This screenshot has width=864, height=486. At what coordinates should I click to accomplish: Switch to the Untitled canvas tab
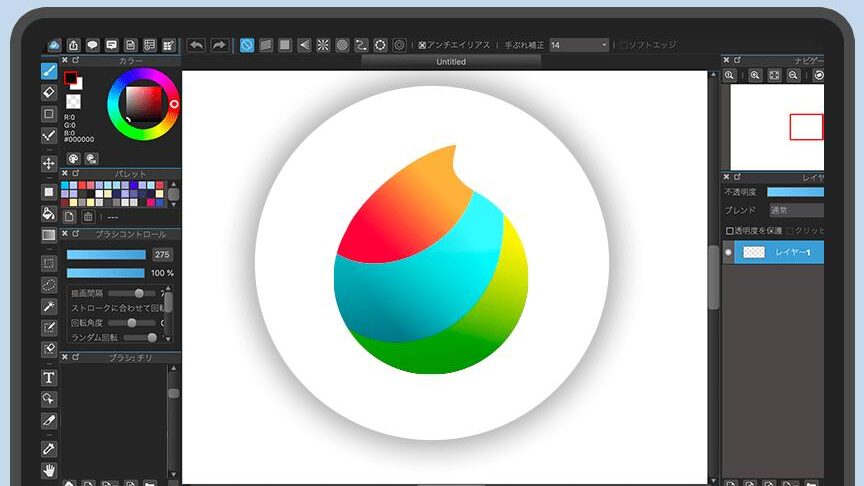(x=451, y=62)
